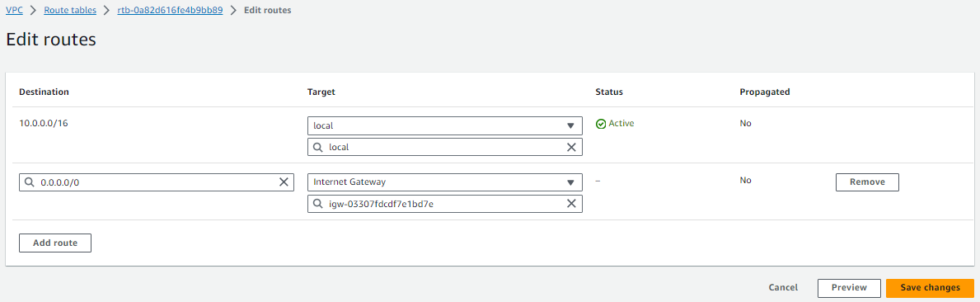Click the search icon in the 0.0.0.0/0 field
Viewport: 980px width, 302px height.
(x=30, y=182)
